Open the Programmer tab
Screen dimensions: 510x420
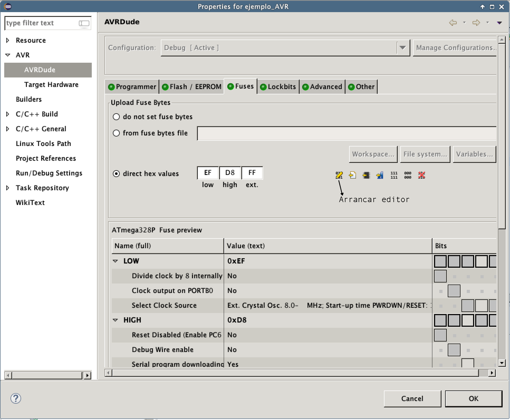pos(132,87)
